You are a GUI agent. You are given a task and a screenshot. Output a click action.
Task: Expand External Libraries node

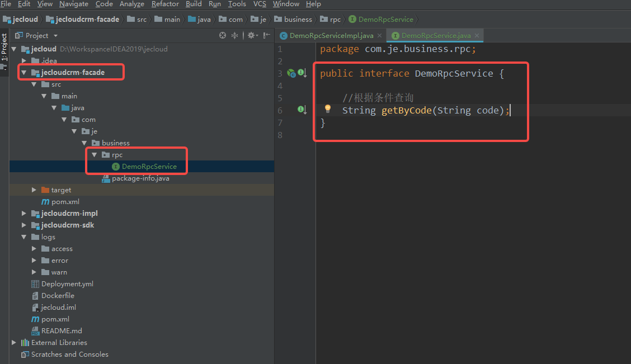tap(14, 342)
